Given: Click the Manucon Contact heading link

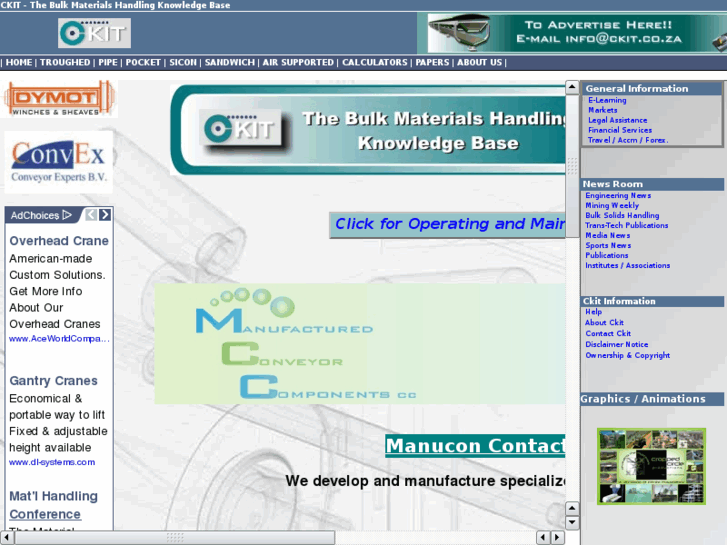Looking at the screenshot, I should pyautogui.click(x=475, y=446).
